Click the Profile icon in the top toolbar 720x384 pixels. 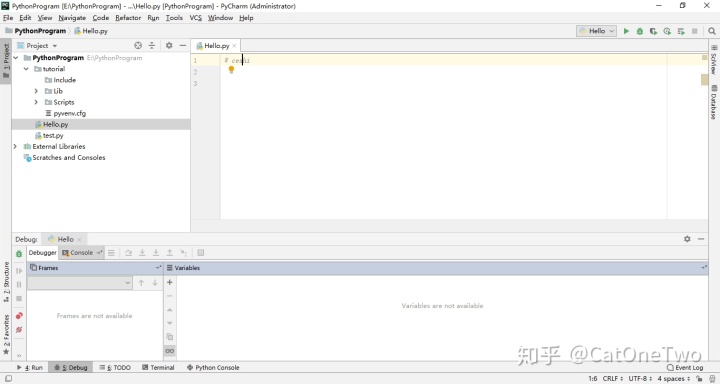point(667,31)
